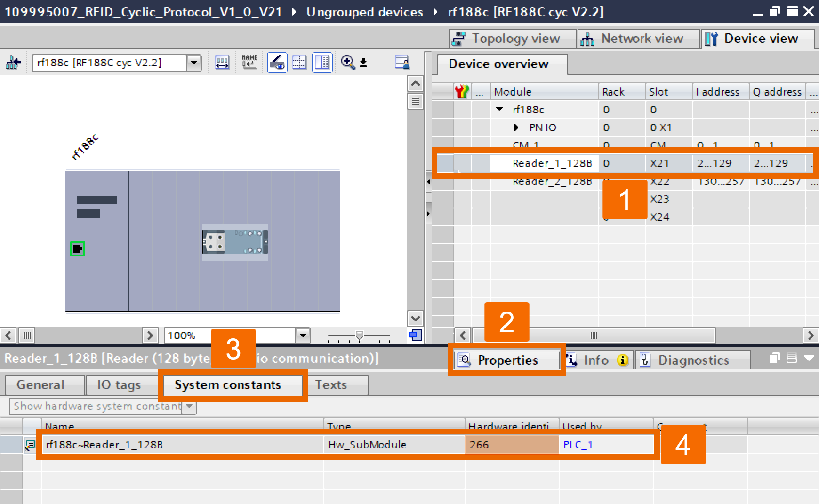Click the Rack column header

click(x=622, y=92)
